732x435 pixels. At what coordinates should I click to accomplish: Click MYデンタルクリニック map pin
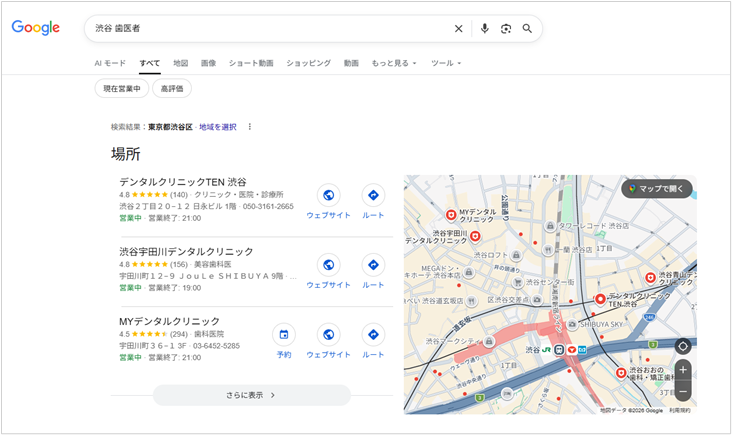(x=450, y=214)
